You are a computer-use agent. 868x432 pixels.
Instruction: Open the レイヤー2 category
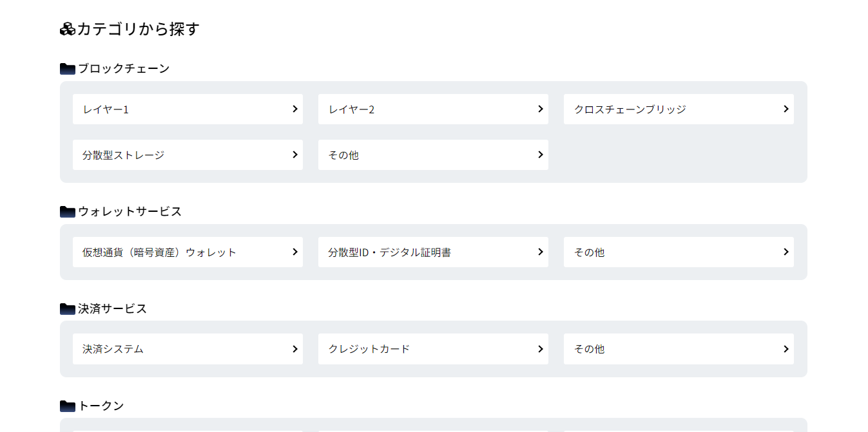point(433,109)
